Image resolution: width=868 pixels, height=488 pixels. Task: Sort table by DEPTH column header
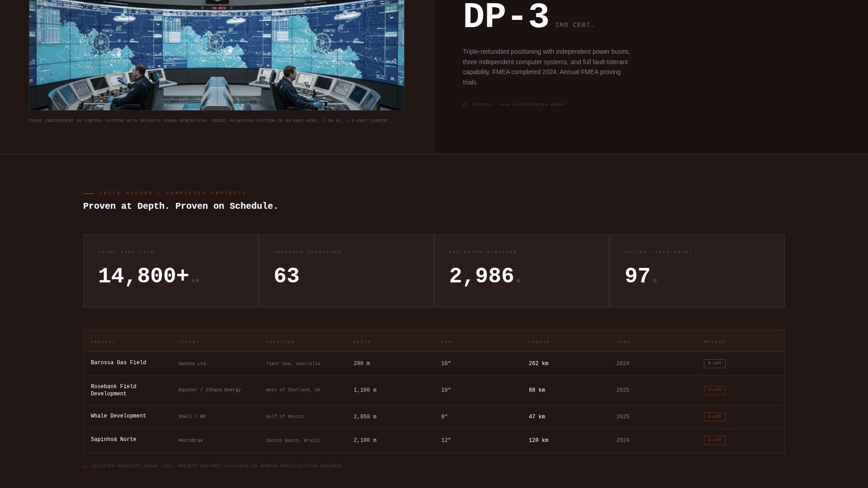(x=362, y=342)
